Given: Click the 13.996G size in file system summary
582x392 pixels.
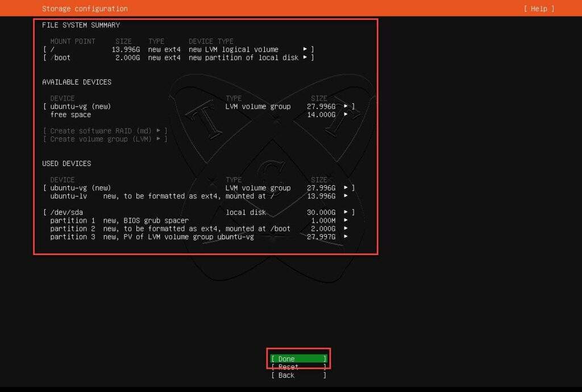Looking at the screenshot, I should (126, 49).
